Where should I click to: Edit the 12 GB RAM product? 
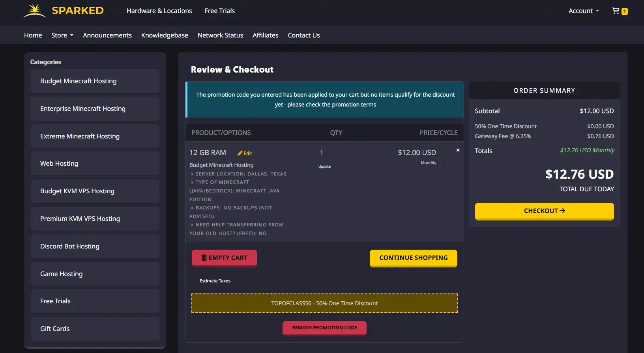tap(245, 153)
